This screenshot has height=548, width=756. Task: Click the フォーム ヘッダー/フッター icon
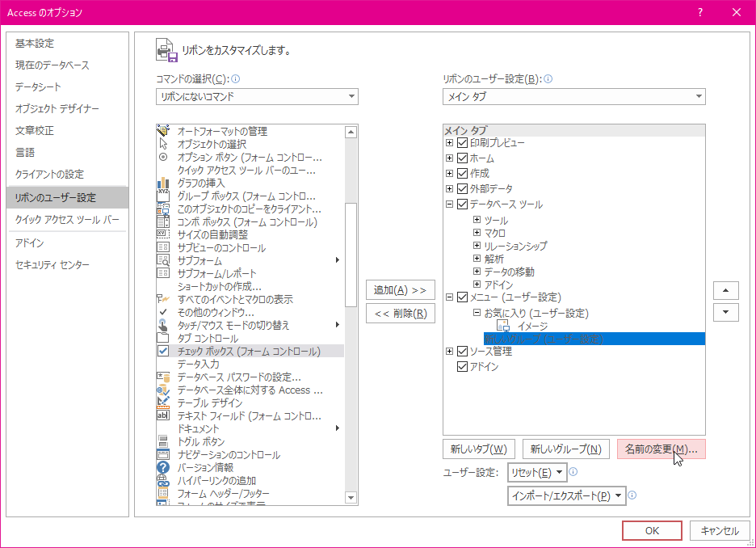(163, 493)
